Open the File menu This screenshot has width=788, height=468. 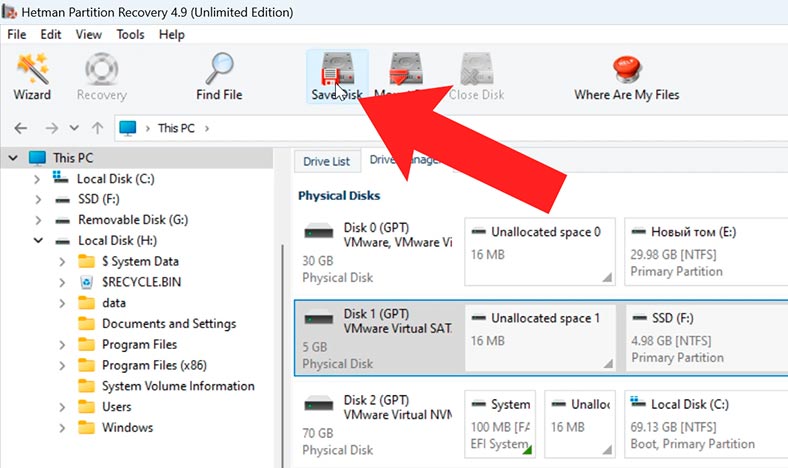click(17, 35)
